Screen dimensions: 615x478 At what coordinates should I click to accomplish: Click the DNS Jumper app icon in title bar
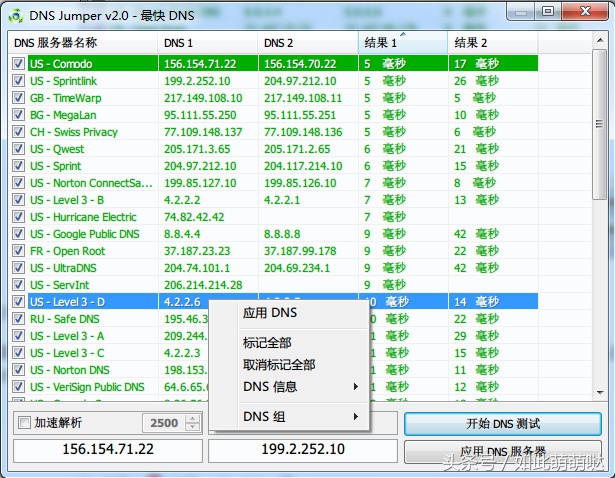[x=16, y=16]
